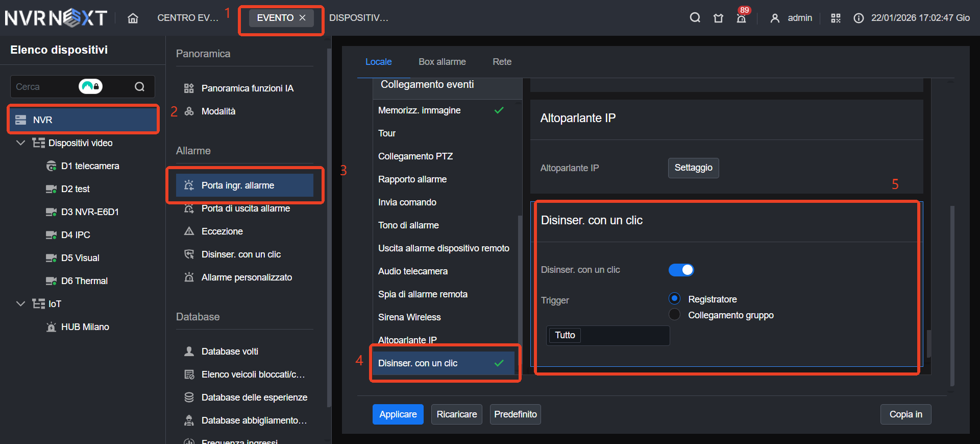Open Database abbigliamento
Image resolution: width=980 pixels, height=444 pixels.
[244, 420]
